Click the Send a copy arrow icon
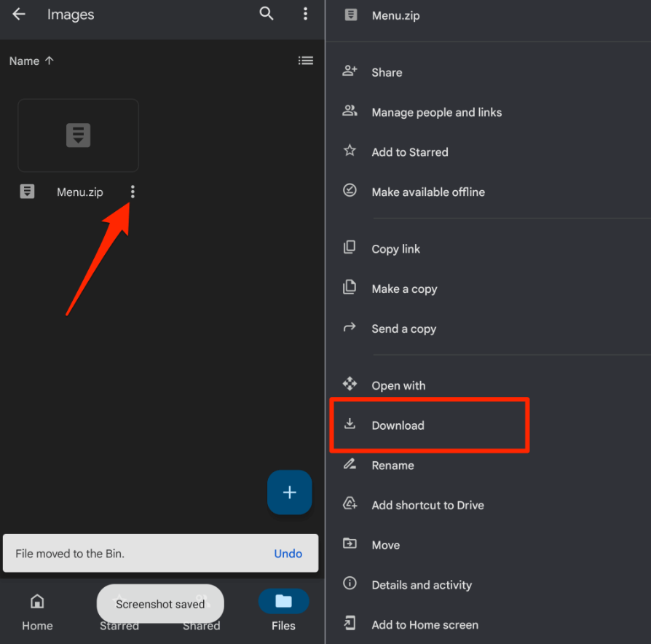This screenshot has height=644, width=651. coord(350,327)
